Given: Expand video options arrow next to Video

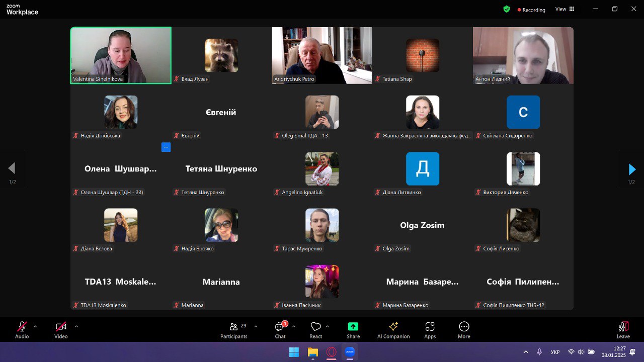Looking at the screenshot, I should (x=76, y=326).
